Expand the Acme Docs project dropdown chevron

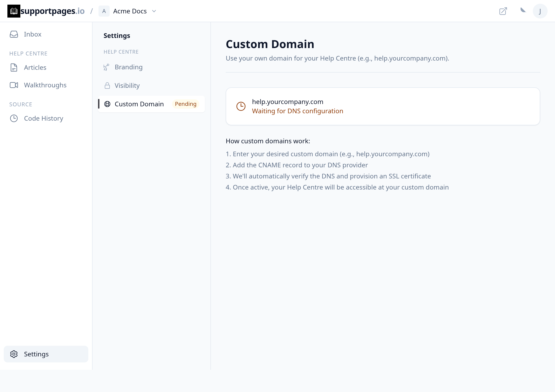point(154,11)
